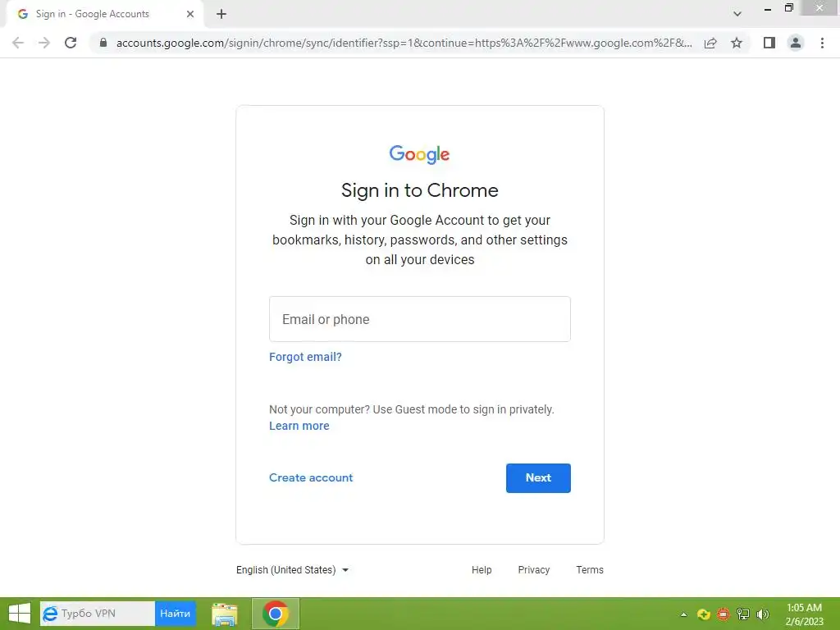
Task: Click the blue Next button
Action: pyautogui.click(x=538, y=478)
